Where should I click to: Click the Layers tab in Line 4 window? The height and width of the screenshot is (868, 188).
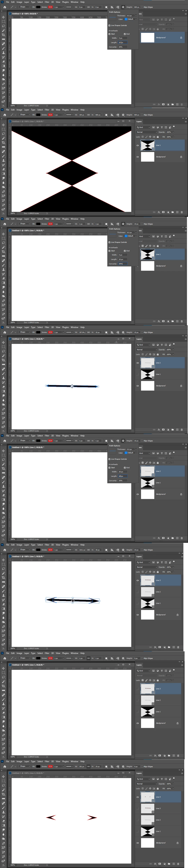point(139,773)
